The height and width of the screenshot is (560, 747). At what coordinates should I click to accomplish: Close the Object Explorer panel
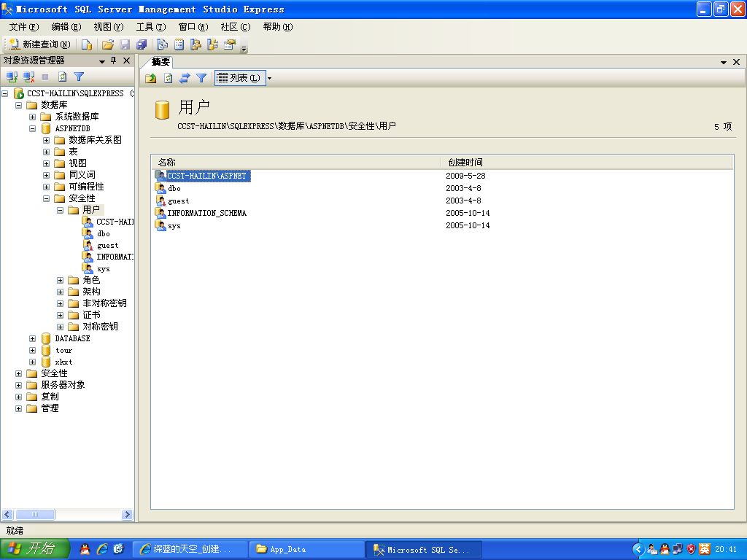pos(126,61)
